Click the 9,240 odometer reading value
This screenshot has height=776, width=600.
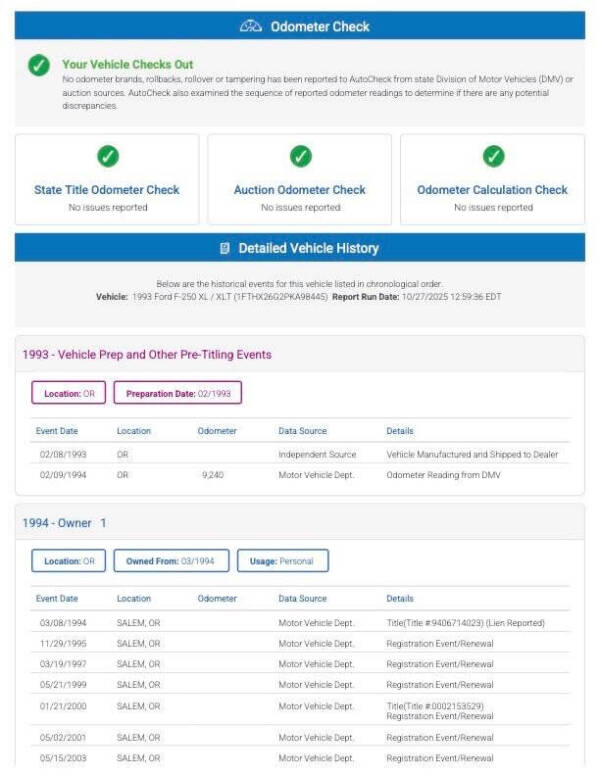212,475
